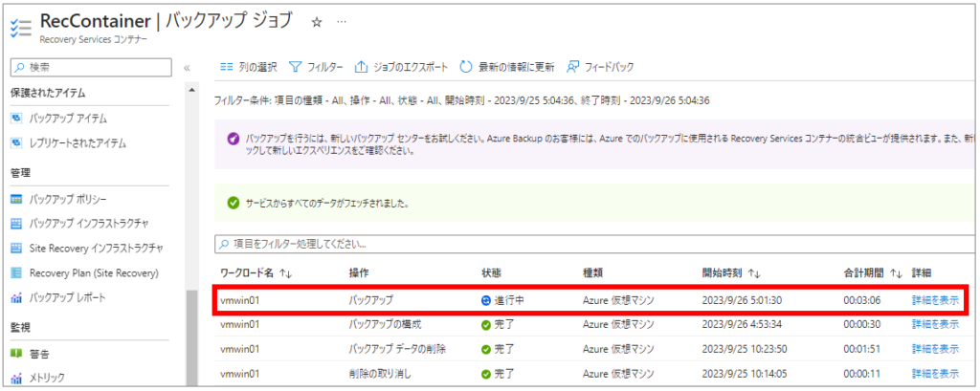Open Site Recovery インフラストラクチャ menu item

(x=97, y=248)
